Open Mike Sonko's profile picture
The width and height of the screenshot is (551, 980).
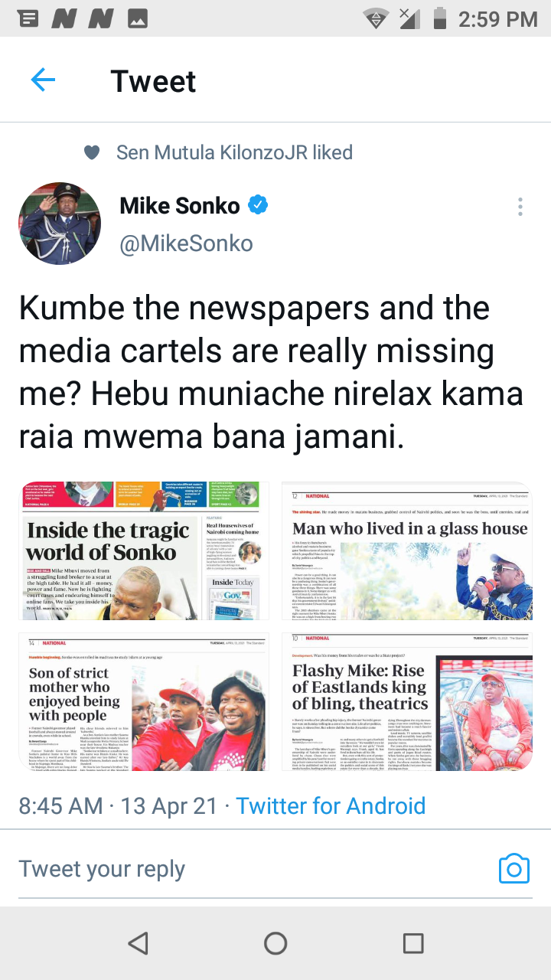pyautogui.click(x=60, y=224)
